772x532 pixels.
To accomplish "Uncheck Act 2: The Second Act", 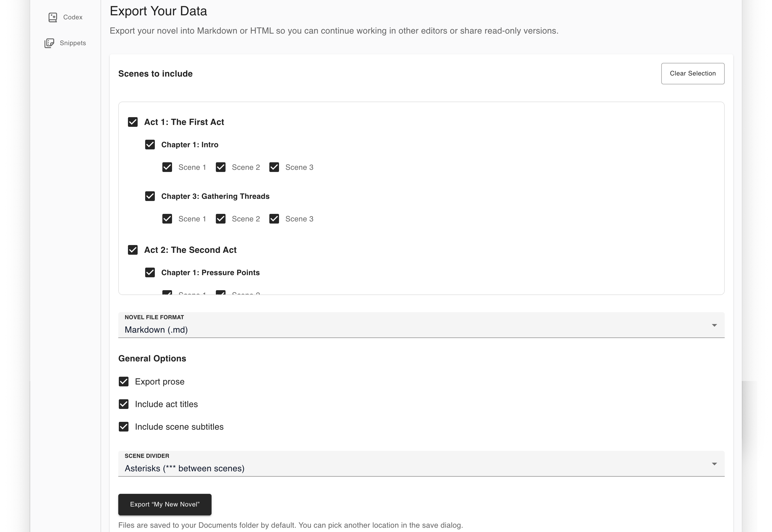I will click(133, 250).
